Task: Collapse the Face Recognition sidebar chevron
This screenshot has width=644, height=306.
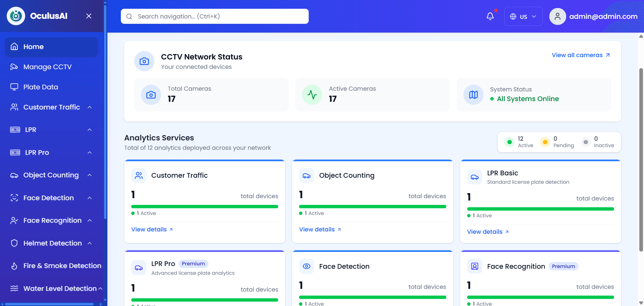Action: coord(90,220)
